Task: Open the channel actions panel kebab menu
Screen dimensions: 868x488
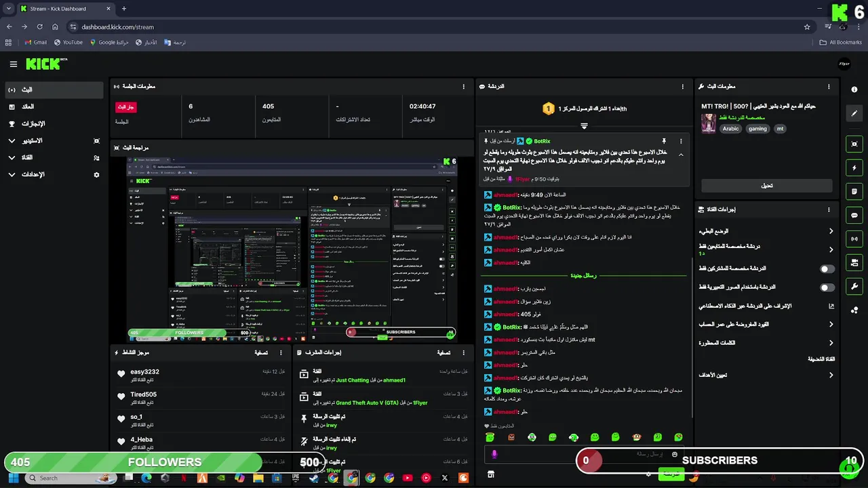Action: [x=828, y=209]
